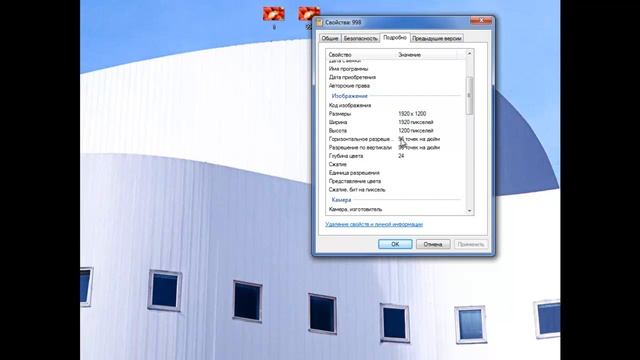Viewport: 640px width, 360px height.
Task: Click the 1200 пикселей height value
Action: (x=416, y=131)
